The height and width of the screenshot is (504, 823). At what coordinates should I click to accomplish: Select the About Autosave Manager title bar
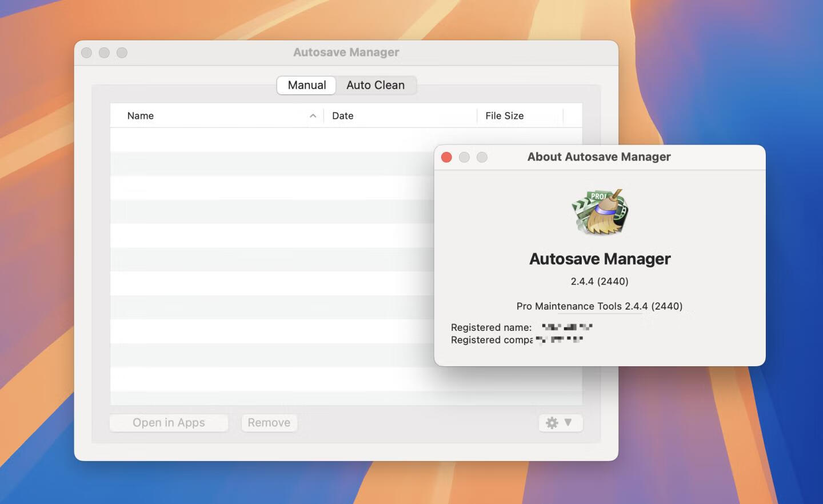598,157
